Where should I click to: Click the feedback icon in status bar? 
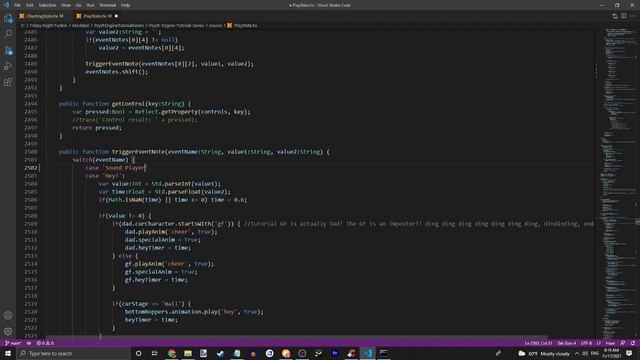tap(622, 343)
